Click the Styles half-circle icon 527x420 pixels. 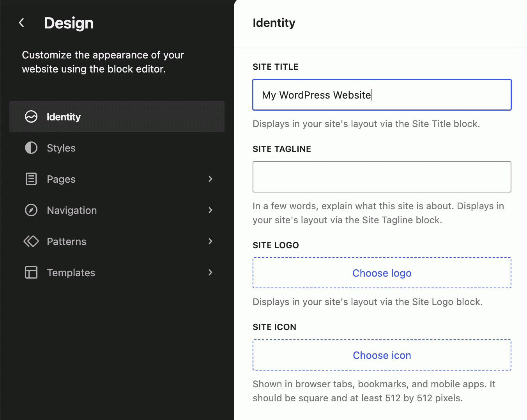click(x=31, y=148)
